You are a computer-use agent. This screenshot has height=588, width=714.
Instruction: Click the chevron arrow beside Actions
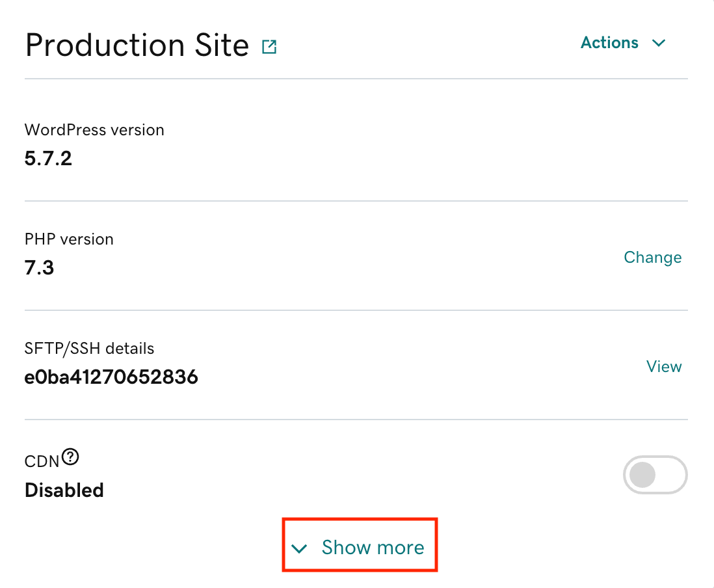(x=659, y=44)
